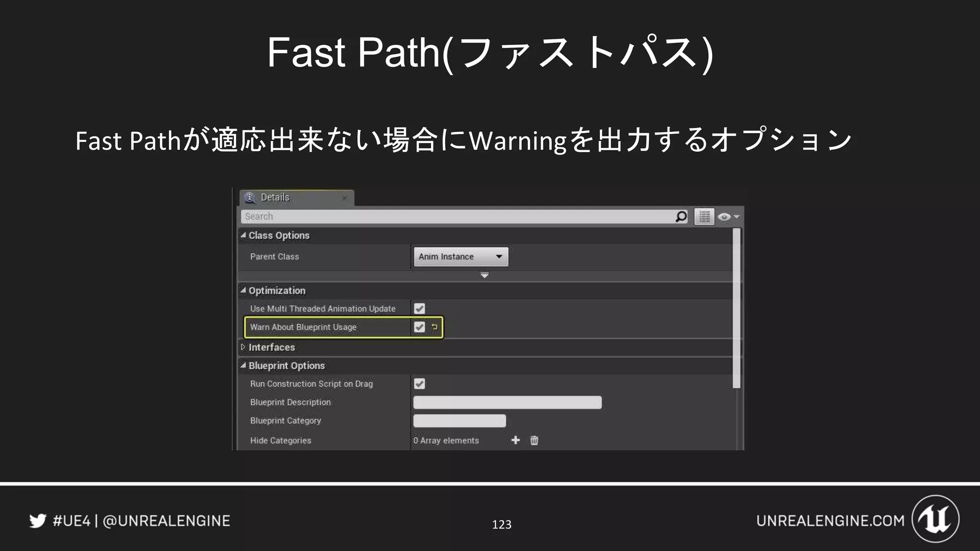Close the Details tab
This screenshot has height=551, width=980.
click(x=344, y=198)
